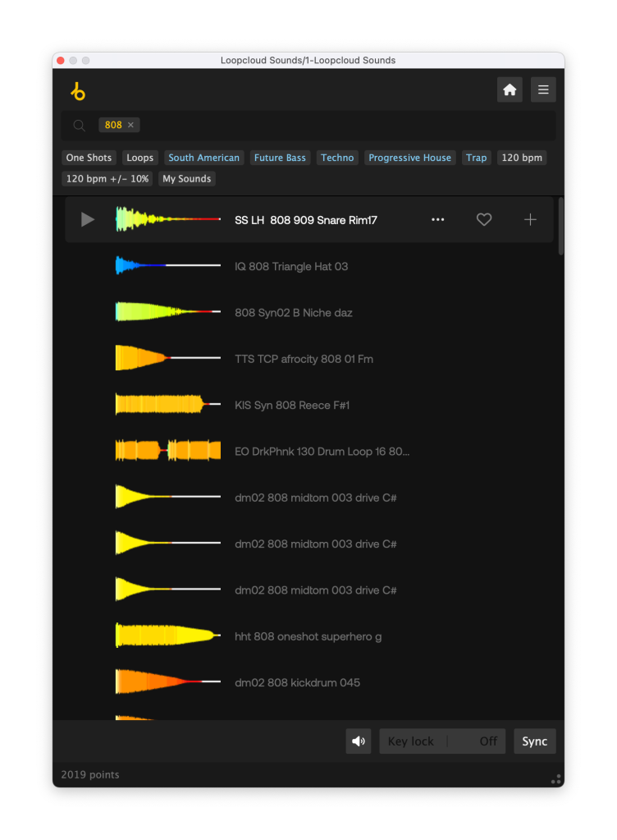This screenshot has height=840, width=617.
Task: Toggle the speaker audio preview button
Action: [359, 741]
